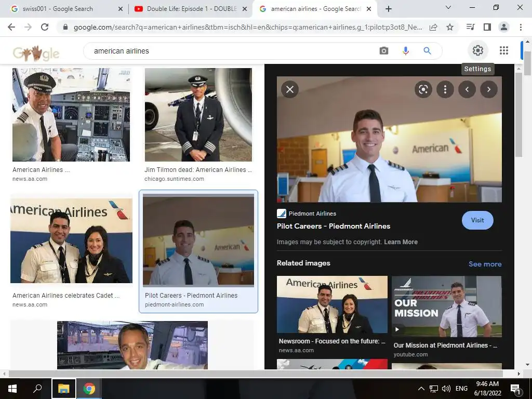The height and width of the screenshot is (399, 532).
Task: Search by image using camera icon
Action: [384, 51]
